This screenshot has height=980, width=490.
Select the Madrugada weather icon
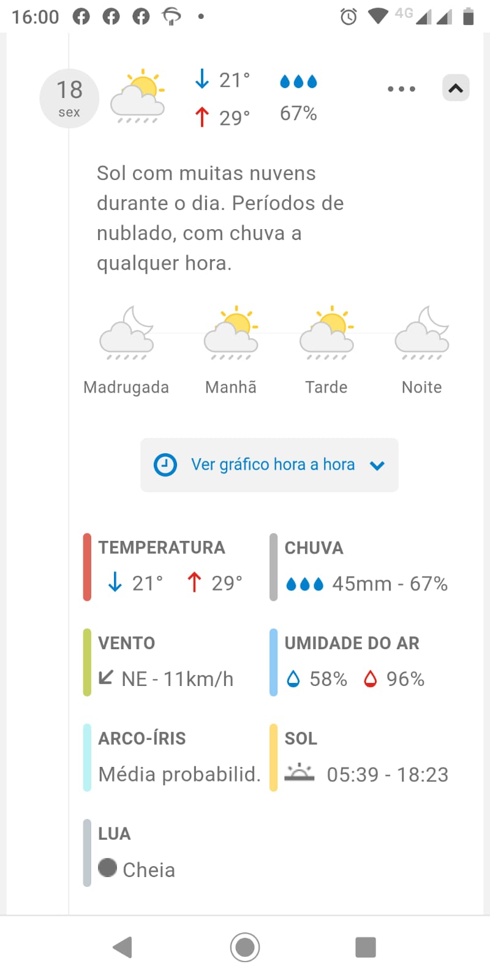(x=127, y=333)
